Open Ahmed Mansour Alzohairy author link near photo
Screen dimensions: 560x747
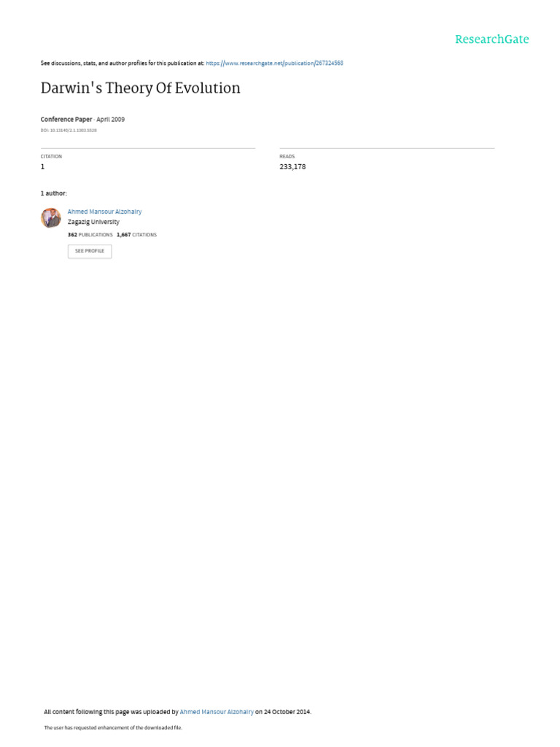pos(105,212)
